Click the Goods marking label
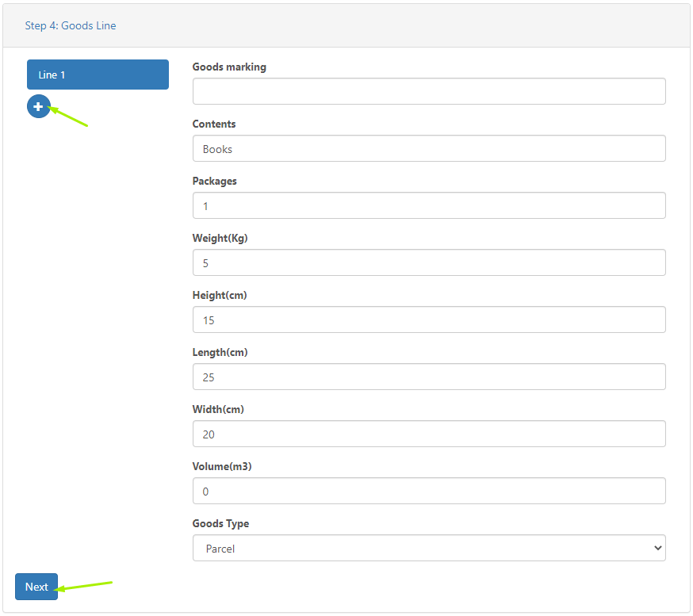This screenshot has width=693, height=616. click(x=229, y=67)
